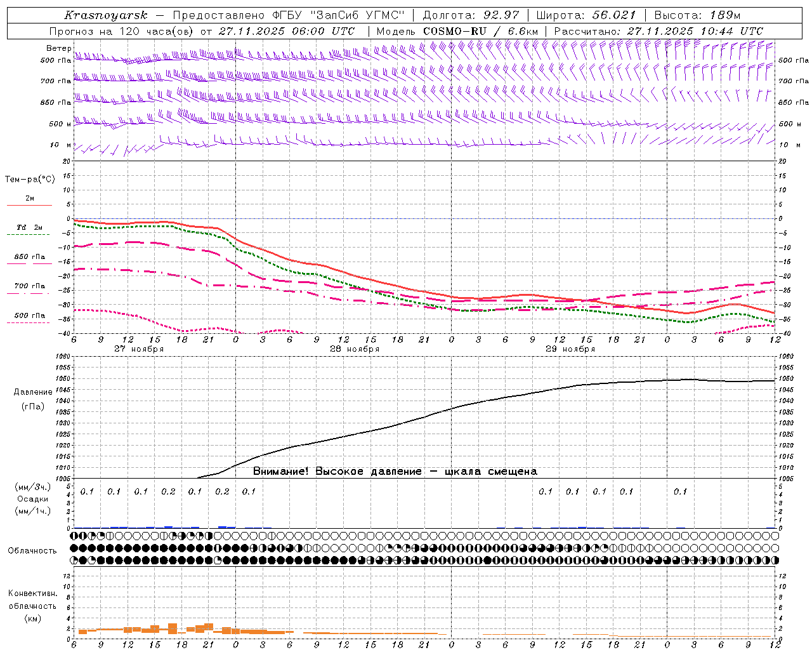Screen dimensions: 812x650
Task: Click the 'Осадки' precipitation label
Action: pyautogui.click(x=33, y=499)
